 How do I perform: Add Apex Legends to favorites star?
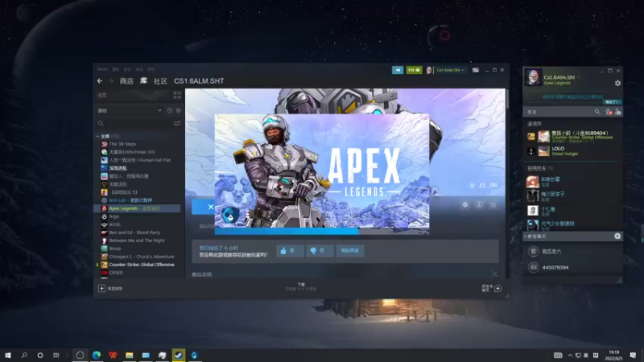tap(493, 204)
